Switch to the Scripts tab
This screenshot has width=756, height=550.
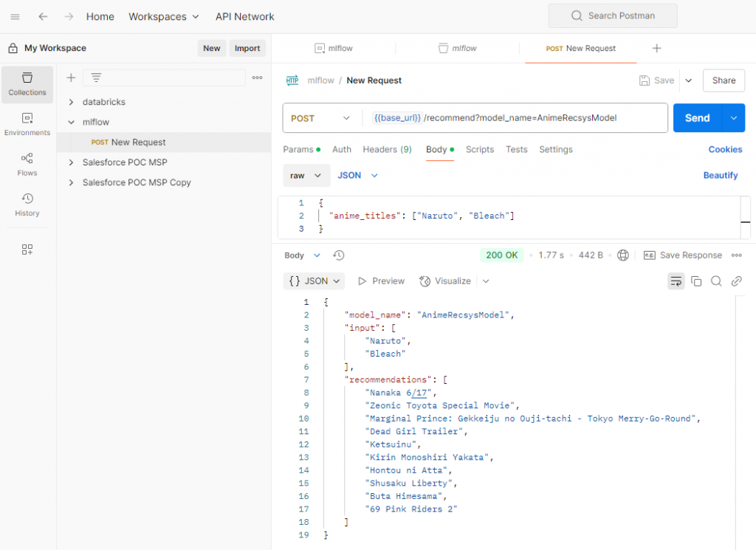[479, 149]
